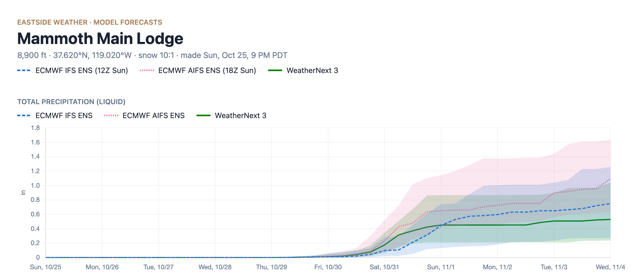Toggle WeatherNext 3 series in chart legend
The width and height of the screenshot is (644, 280).
(231, 115)
